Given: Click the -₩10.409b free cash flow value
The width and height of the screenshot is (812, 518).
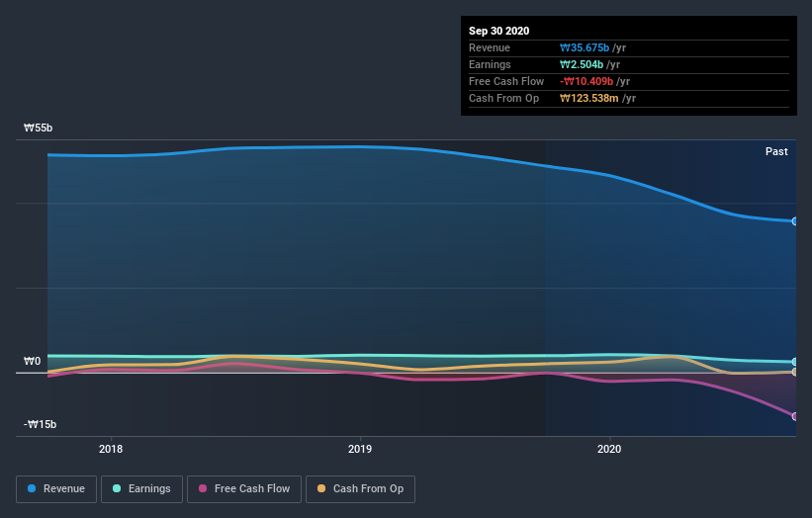Looking at the screenshot, I should (x=586, y=81).
